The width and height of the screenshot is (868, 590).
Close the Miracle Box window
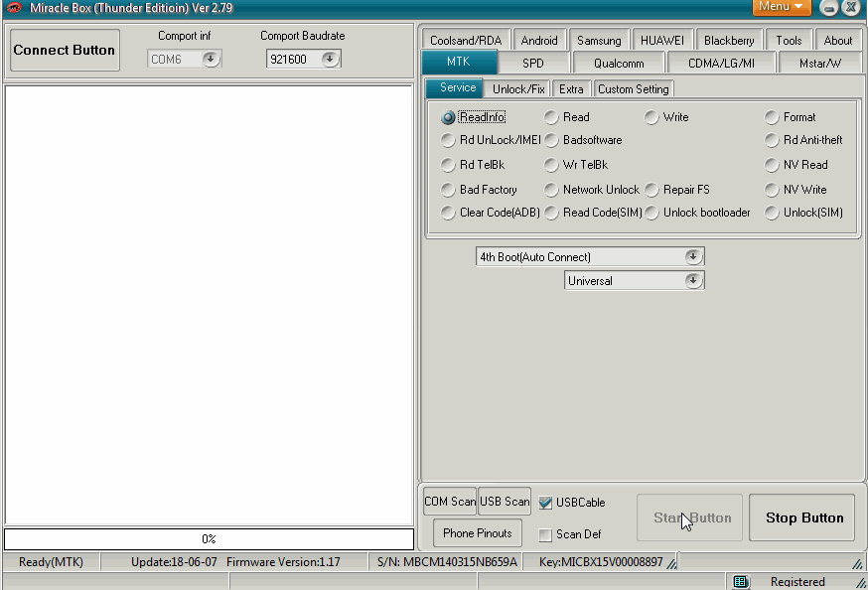coord(851,7)
